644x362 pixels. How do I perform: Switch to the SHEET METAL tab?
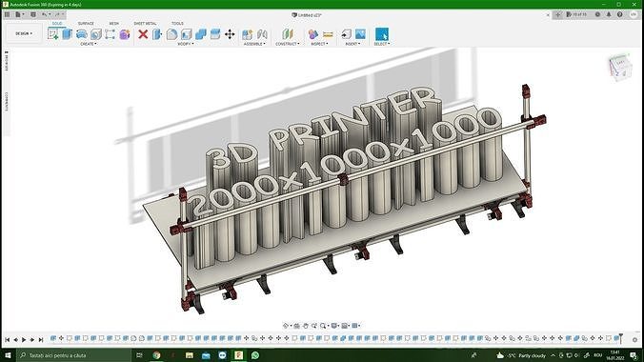click(145, 24)
